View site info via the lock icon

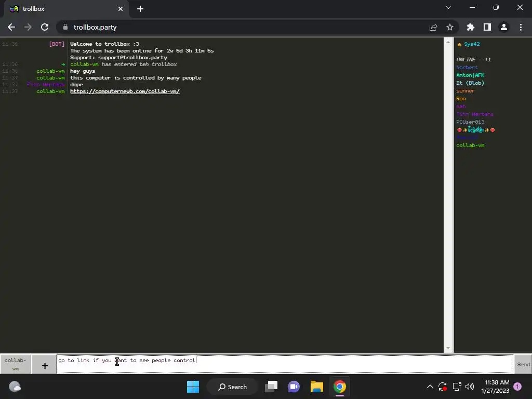65,27
